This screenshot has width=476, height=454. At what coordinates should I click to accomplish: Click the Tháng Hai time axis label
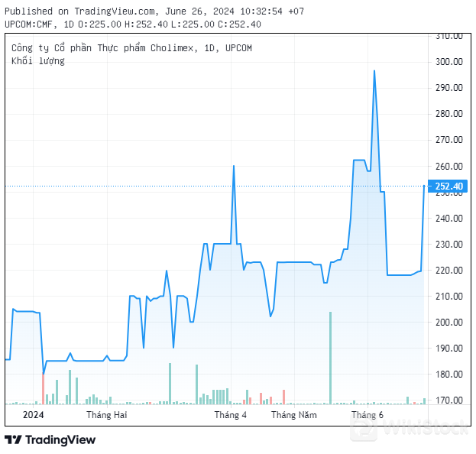106,415
